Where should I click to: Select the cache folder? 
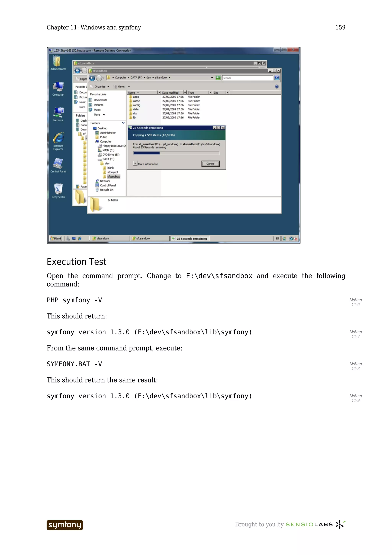coord(135,101)
